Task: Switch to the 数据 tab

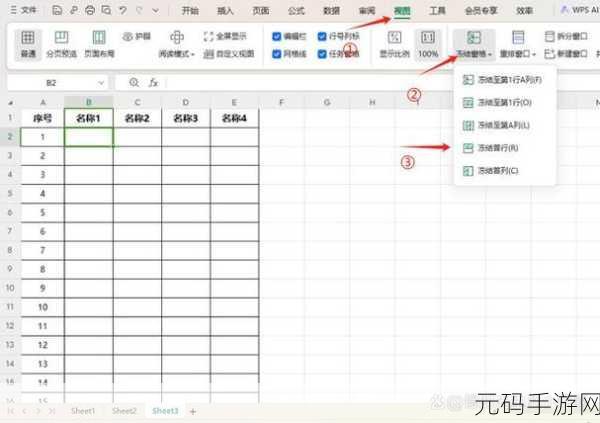Action: pos(331,11)
